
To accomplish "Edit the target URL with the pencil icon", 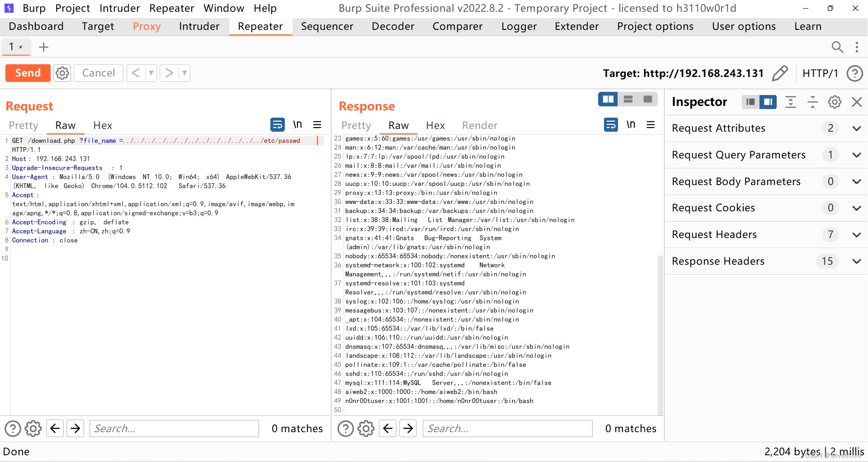I will click(x=780, y=73).
